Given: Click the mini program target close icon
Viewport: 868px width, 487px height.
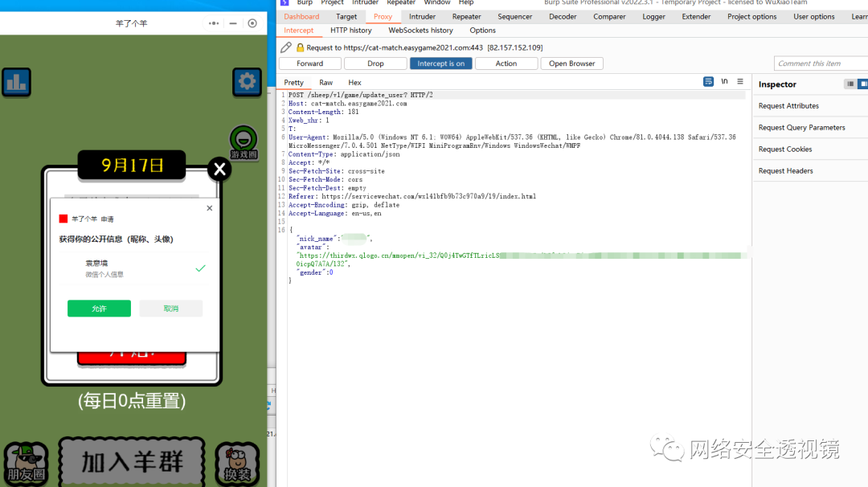Looking at the screenshot, I should 252,23.
